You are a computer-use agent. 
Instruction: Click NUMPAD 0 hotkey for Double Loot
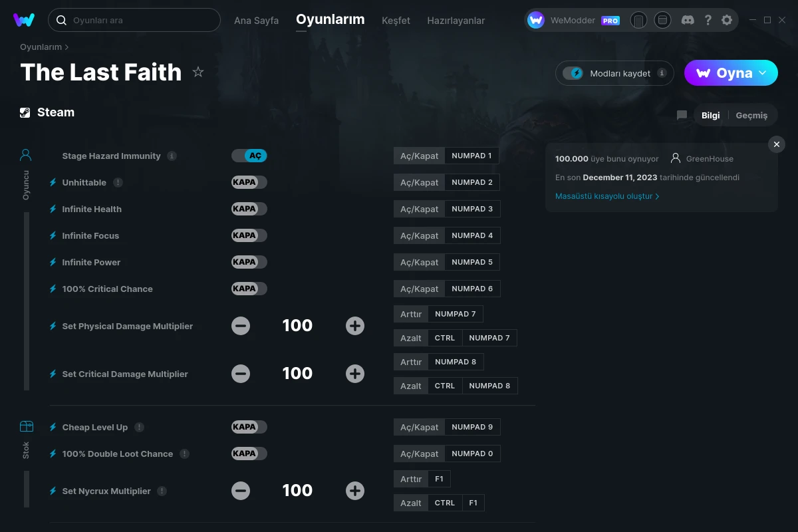(x=472, y=454)
